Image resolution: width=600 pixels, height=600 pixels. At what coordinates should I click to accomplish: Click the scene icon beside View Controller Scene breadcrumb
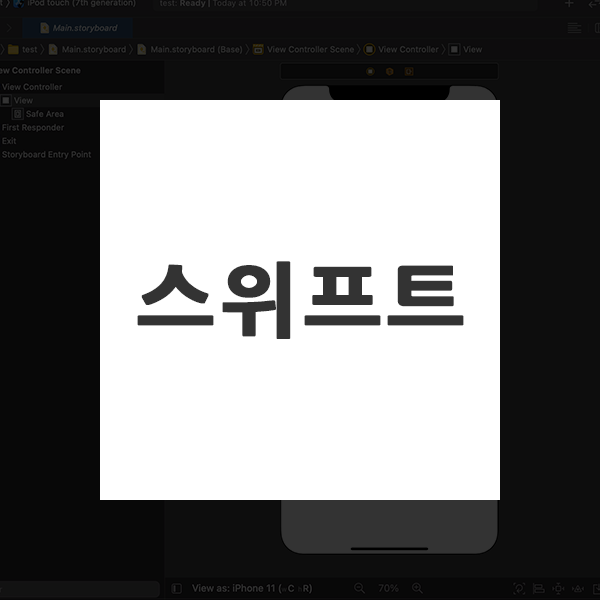coord(258,49)
